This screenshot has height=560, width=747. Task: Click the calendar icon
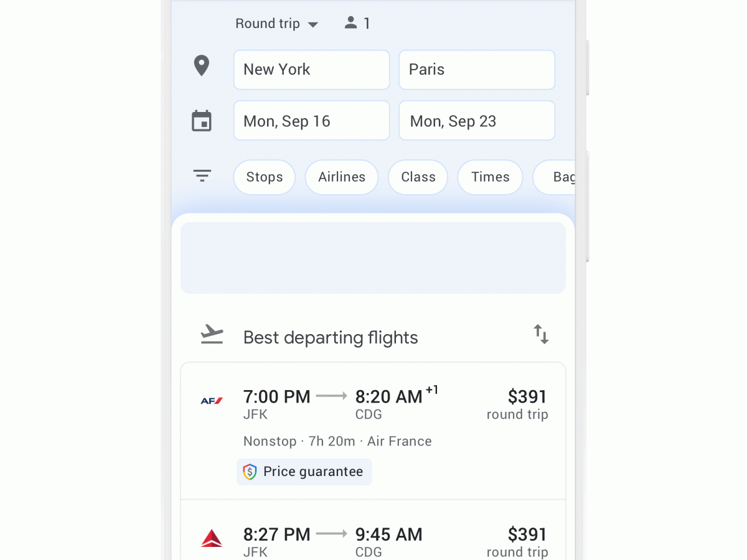pyautogui.click(x=202, y=121)
